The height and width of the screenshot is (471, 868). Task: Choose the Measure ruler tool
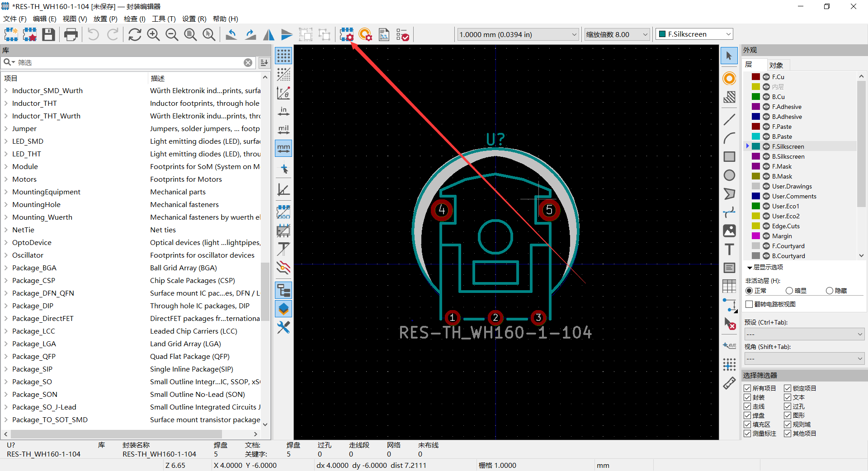[x=729, y=383]
